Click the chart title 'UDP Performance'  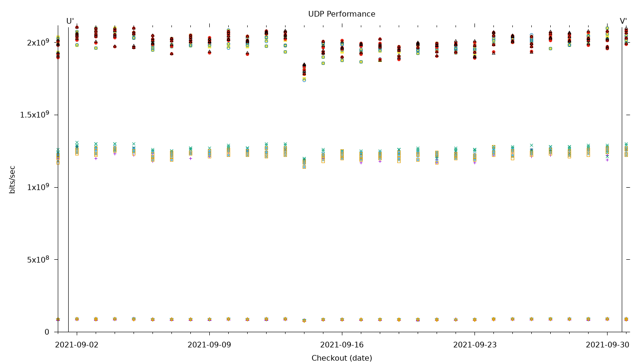[341, 14]
